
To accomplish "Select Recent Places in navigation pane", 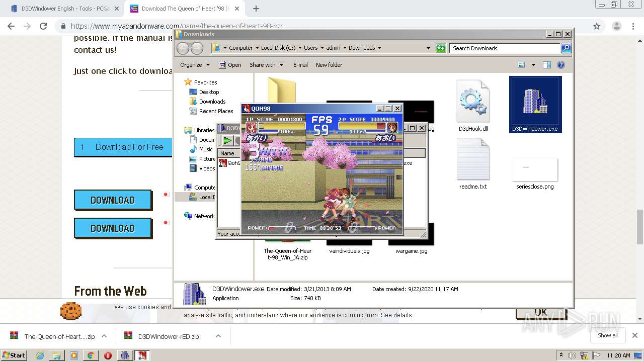I will point(216,111).
